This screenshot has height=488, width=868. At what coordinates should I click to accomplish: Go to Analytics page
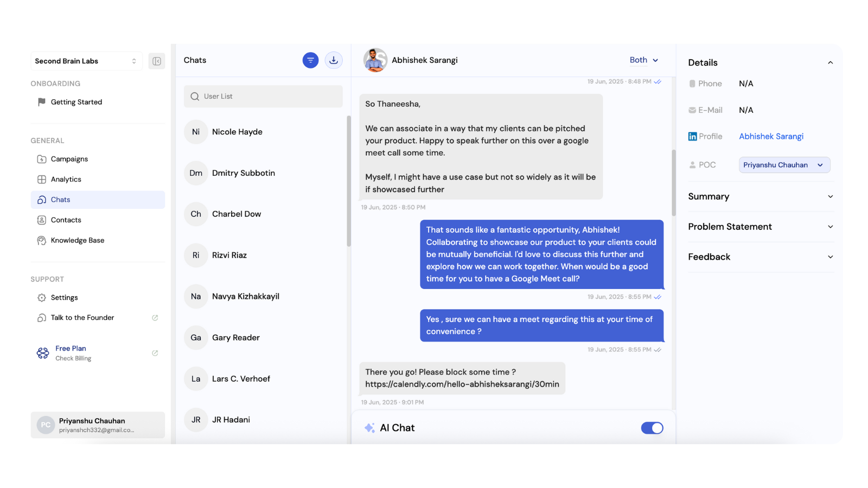click(x=98, y=179)
